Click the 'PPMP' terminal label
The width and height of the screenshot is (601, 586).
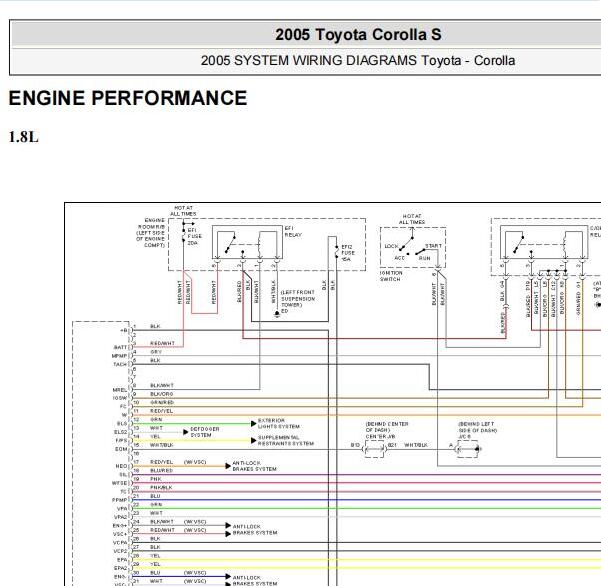(x=120, y=500)
